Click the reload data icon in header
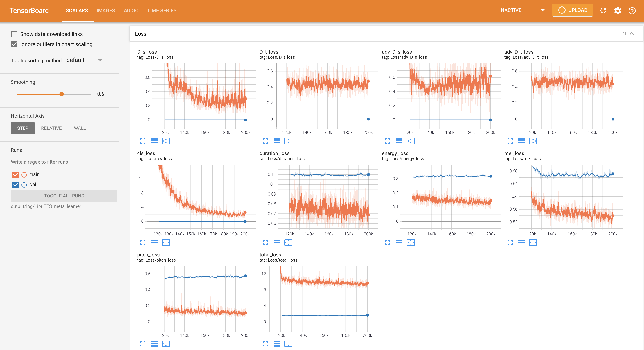This screenshot has height=350, width=644. tap(603, 10)
